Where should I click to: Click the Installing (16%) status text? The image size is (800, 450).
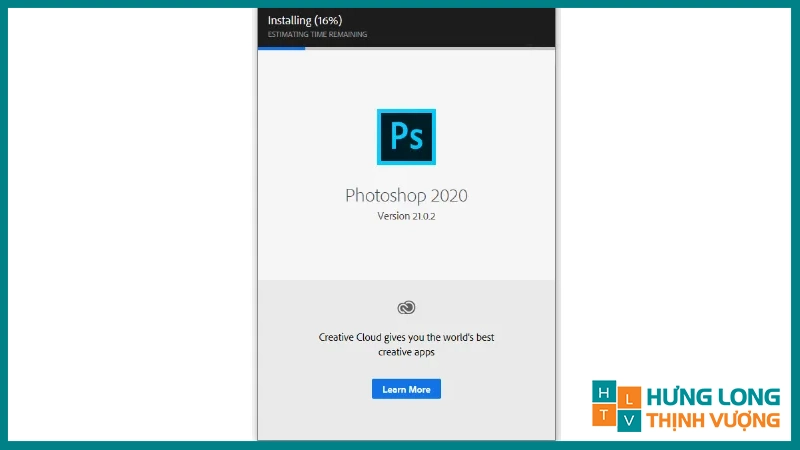tap(304, 20)
